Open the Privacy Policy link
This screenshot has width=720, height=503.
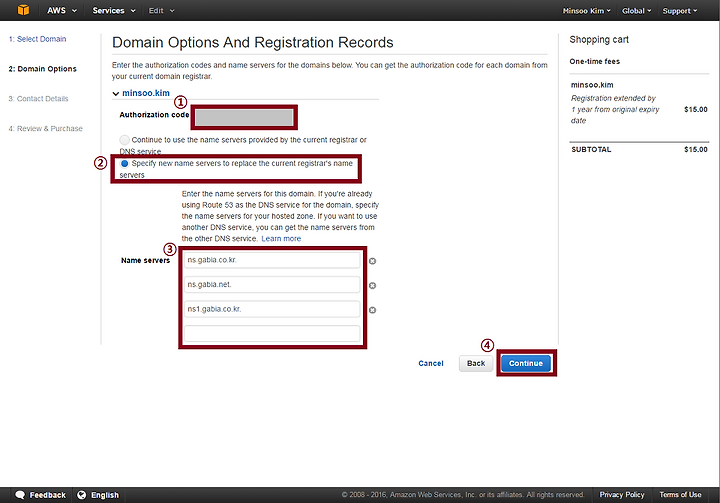[x=622, y=495]
